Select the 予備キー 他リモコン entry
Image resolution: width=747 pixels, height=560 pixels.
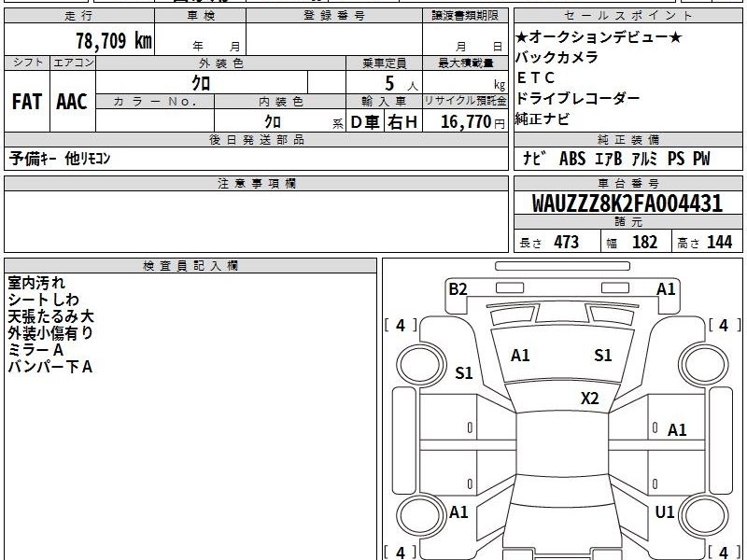[60, 159]
